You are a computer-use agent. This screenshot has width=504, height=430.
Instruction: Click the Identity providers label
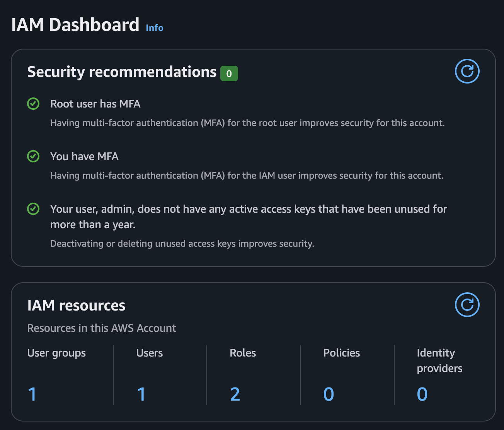click(439, 360)
